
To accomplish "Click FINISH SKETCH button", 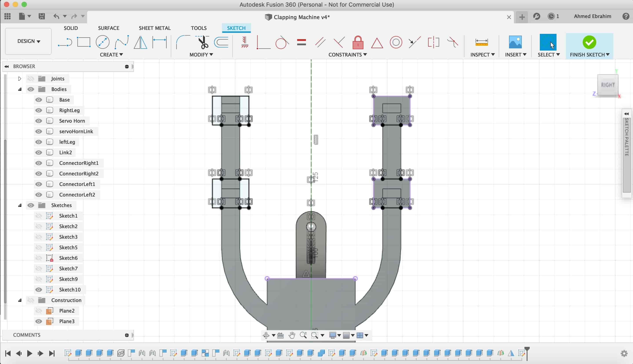I will [x=589, y=46].
